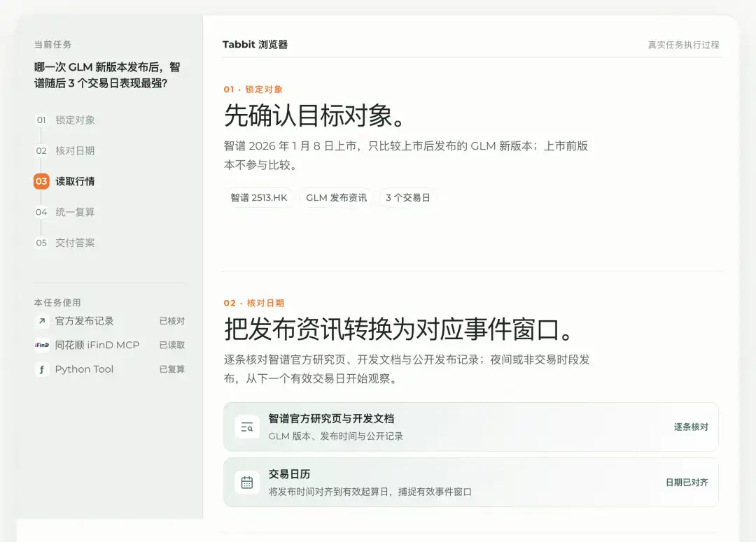Go to 核对日期 step

pos(75,151)
